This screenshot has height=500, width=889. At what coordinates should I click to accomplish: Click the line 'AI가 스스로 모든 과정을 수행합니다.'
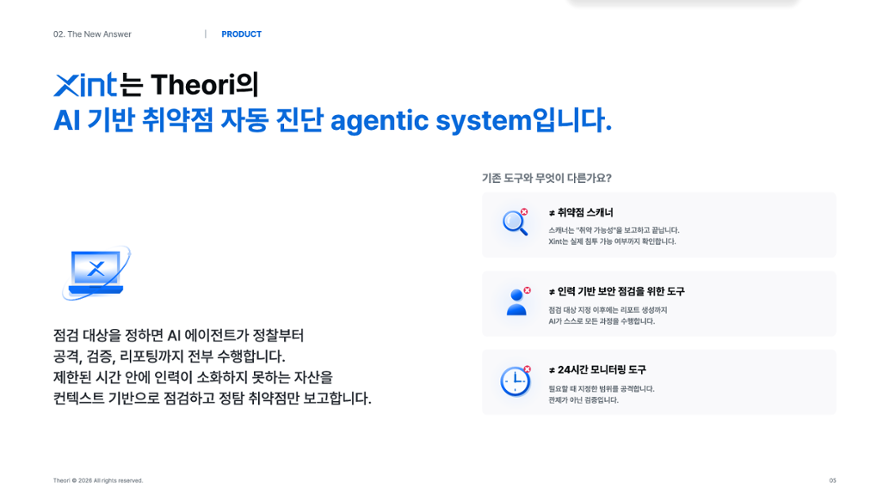coord(602,321)
